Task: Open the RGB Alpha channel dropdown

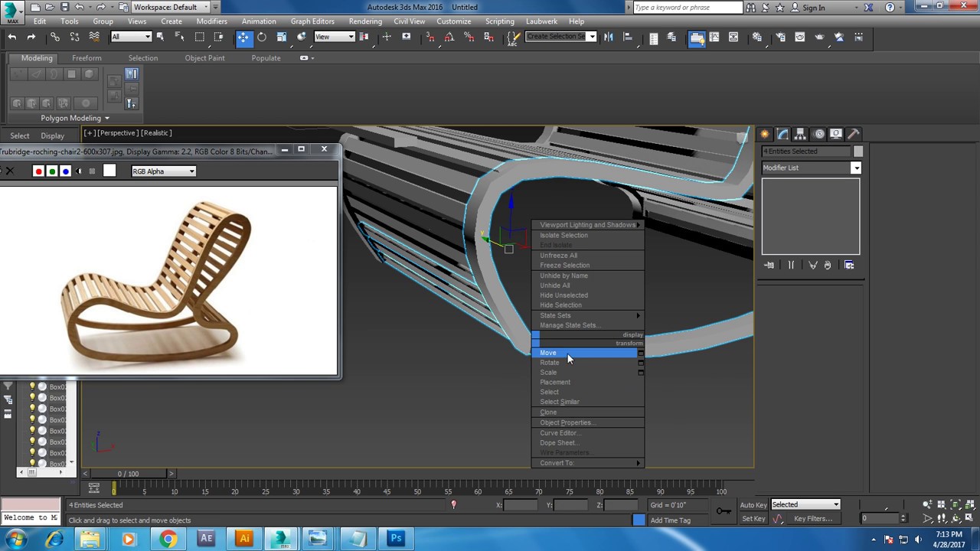Action: pos(164,171)
